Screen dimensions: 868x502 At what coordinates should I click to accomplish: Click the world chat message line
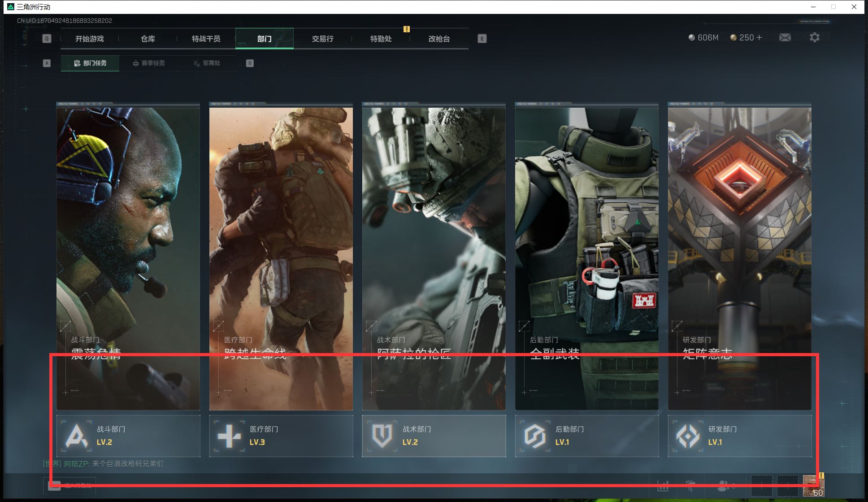[x=103, y=464]
